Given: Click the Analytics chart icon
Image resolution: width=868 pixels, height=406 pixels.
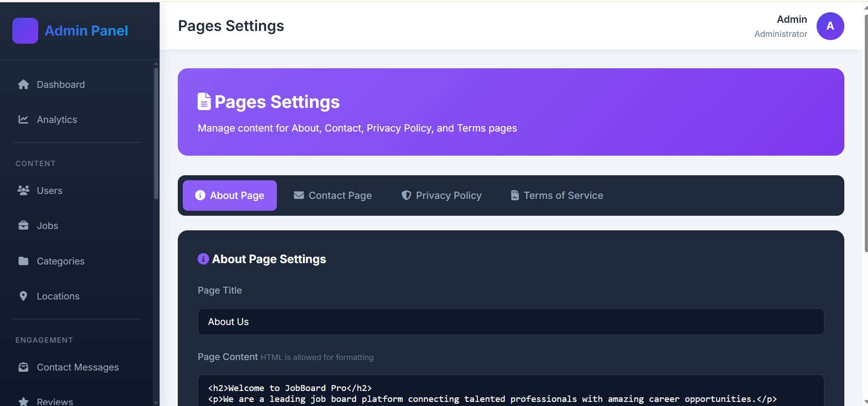Looking at the screenshot, I should (23, 120).
